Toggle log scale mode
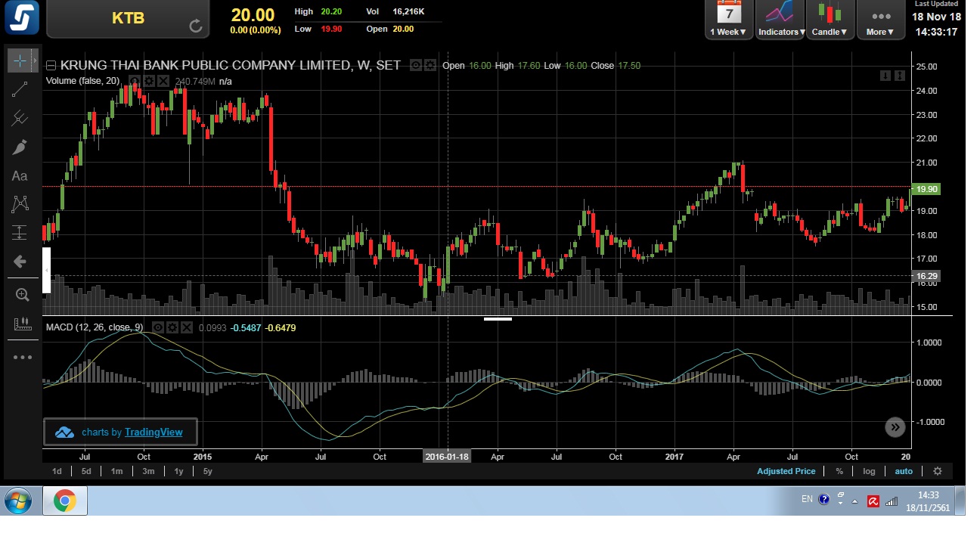Screen dimensions: 980x558 870,471
